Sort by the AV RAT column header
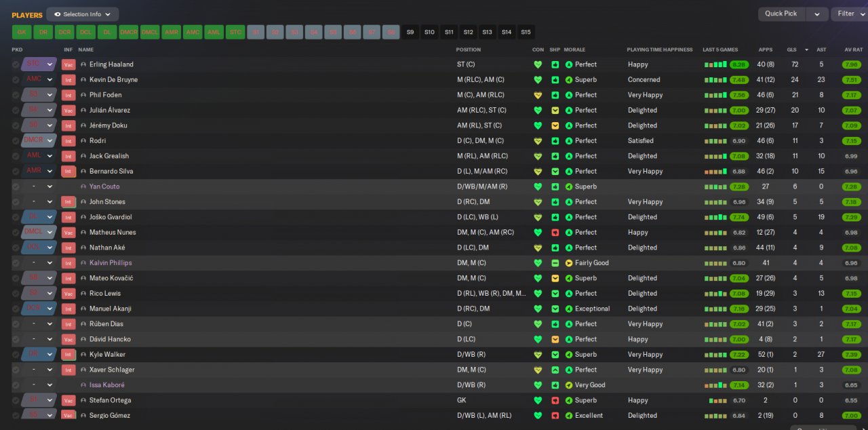Image resolution: width=868 pixels, height=430 pixels. pyautogui.click(x=853, y=50)
